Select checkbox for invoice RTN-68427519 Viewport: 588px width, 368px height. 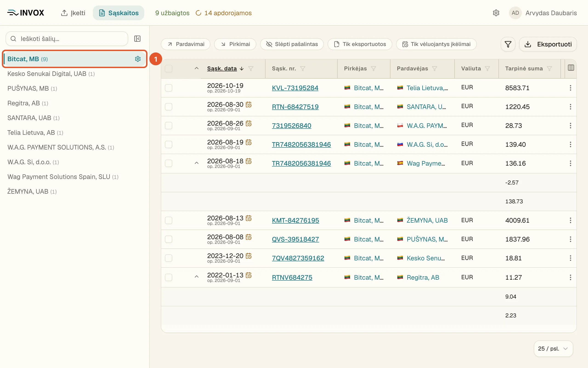[x=169, y=106]
